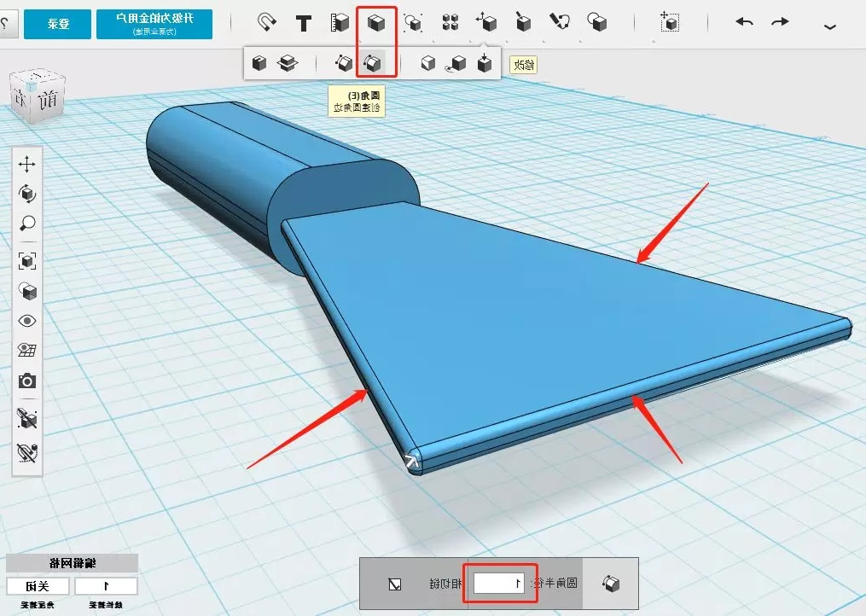Select the Pan navigation tool
The width and height of the screenshot is (866, 616).
pyautogui.click(x=27, y=164)
